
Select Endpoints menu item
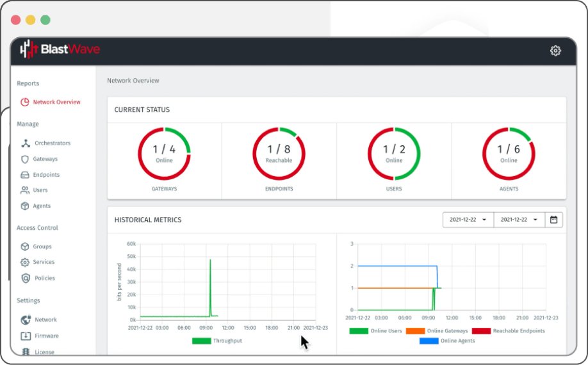click(46, 175)
